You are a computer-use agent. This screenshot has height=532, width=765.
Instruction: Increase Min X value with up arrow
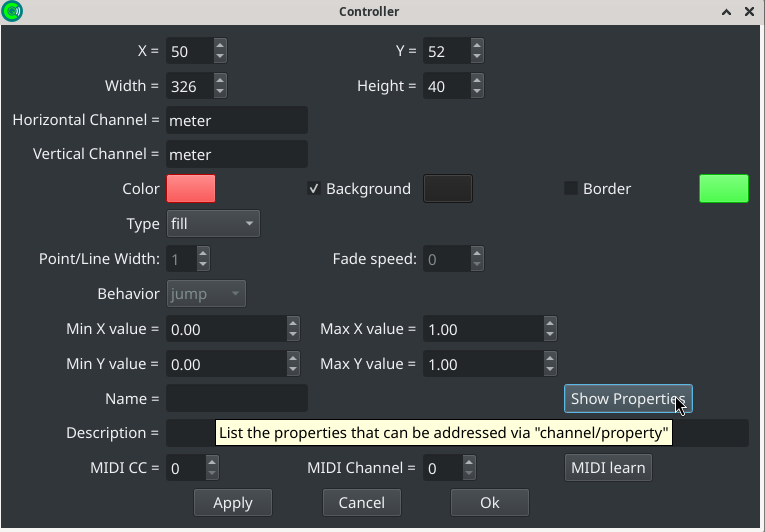tap(293, 323)
